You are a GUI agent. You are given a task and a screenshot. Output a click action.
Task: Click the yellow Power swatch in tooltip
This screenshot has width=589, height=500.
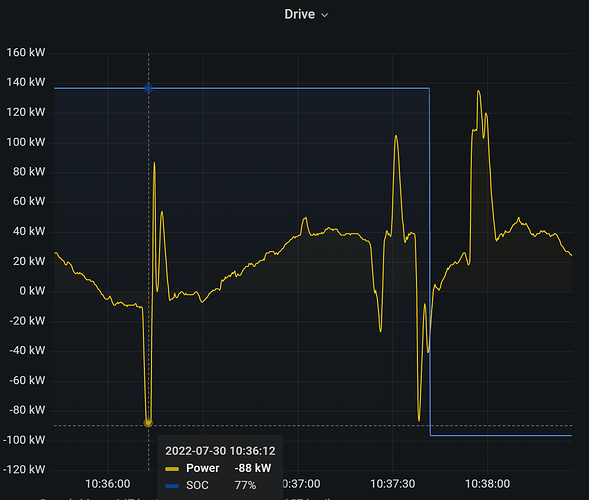pyautogui.click(x=172, y=468)
